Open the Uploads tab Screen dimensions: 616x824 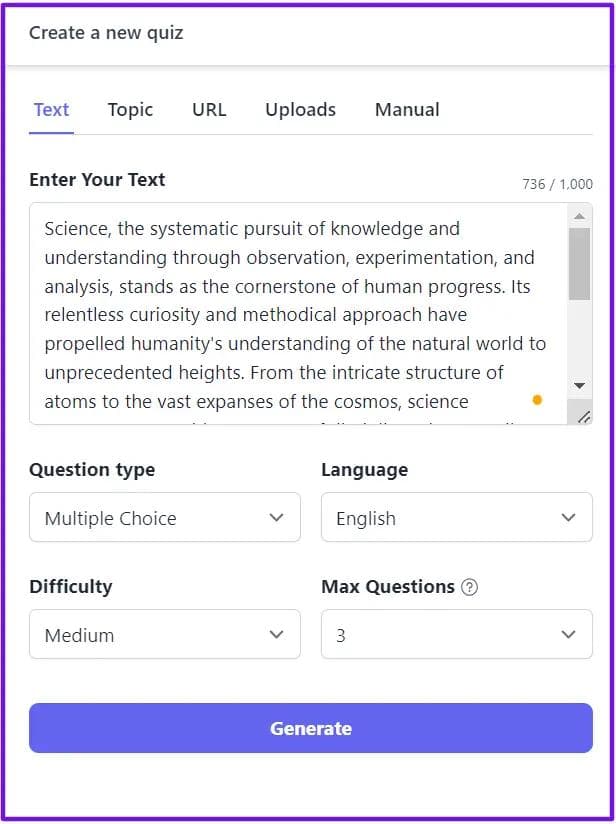click(x=300, y=109)
